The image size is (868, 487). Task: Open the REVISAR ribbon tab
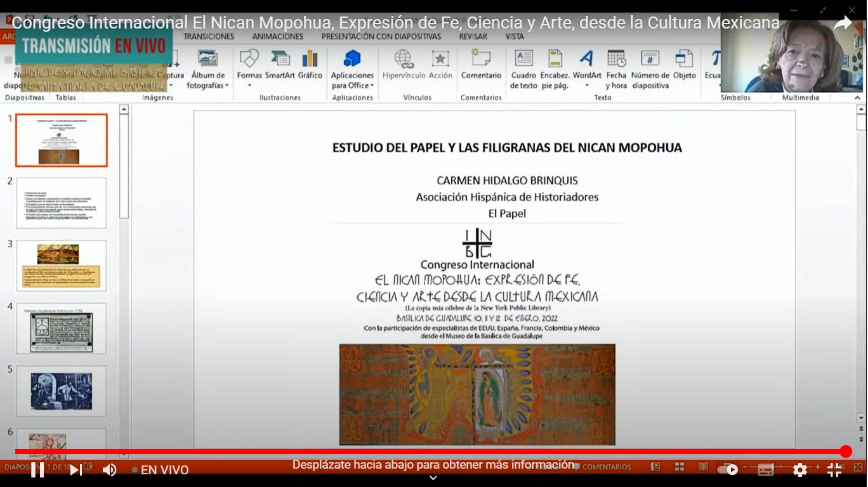pos(473,37)
